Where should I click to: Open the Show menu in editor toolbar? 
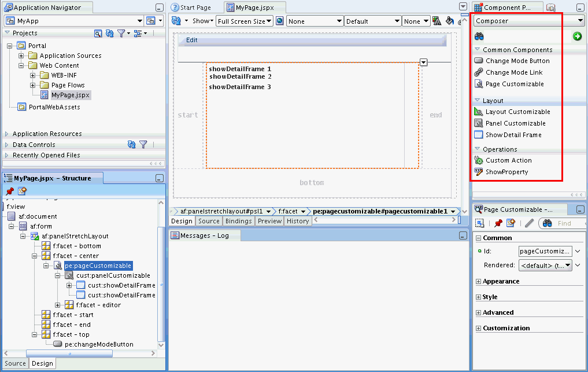coord(203,21)
